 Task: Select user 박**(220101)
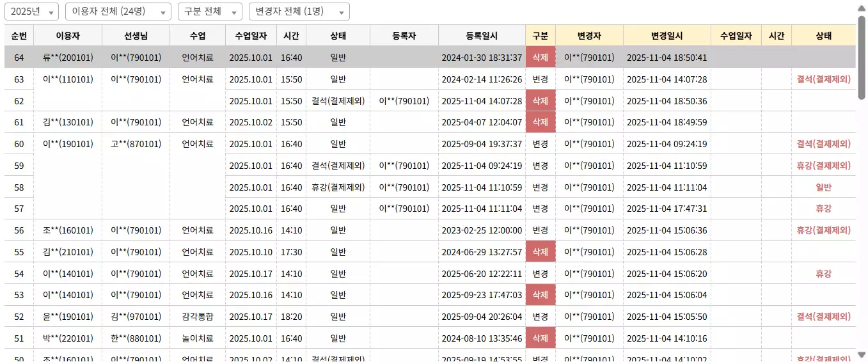click(x=68, y=338)
